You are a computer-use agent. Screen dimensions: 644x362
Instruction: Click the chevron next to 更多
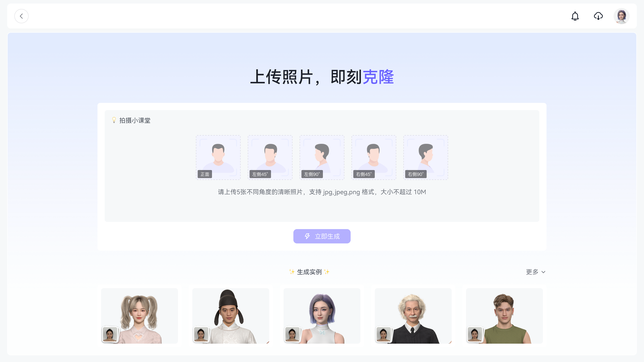(543, 272)
